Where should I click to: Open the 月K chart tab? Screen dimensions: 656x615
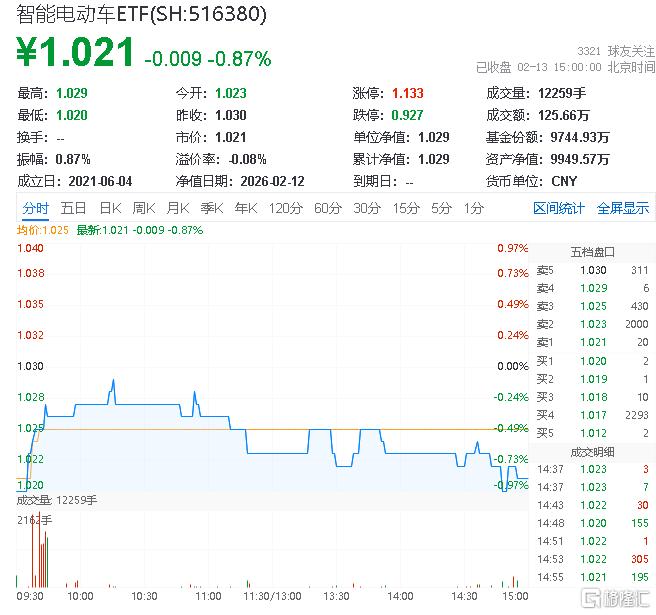point(178,208)
